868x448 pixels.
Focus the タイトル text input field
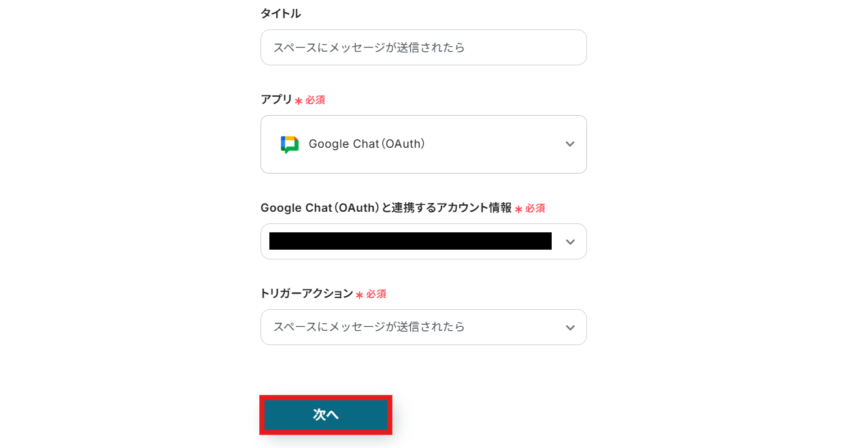coord(423,48)
